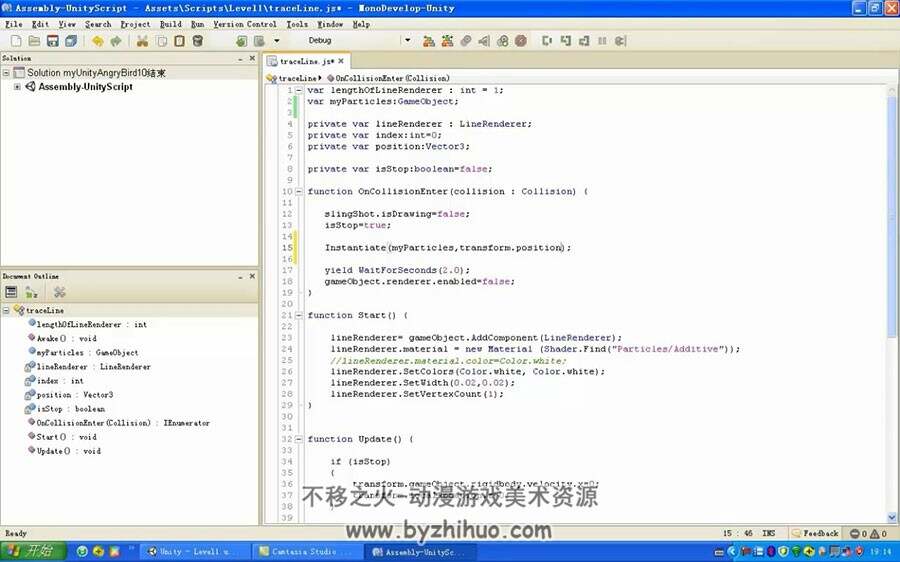
Task: Click the Save All toolbar icon
Action: pos(71,41)
